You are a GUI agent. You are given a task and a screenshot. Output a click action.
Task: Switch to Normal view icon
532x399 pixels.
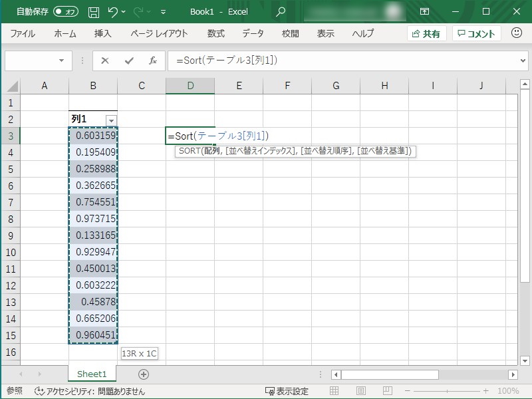pyautogui.click(x=334, y=391)
